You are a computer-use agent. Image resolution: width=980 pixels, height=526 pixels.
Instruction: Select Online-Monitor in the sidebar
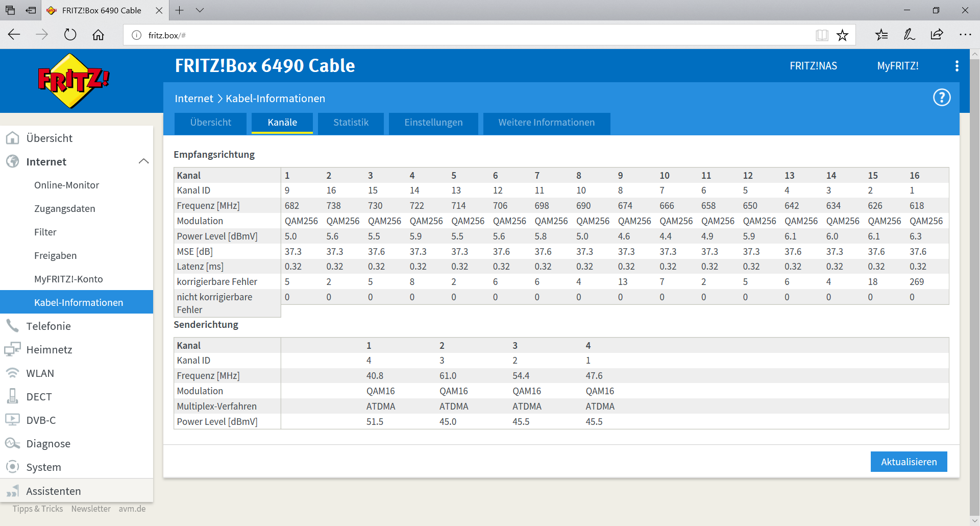(x=66, y=185)
